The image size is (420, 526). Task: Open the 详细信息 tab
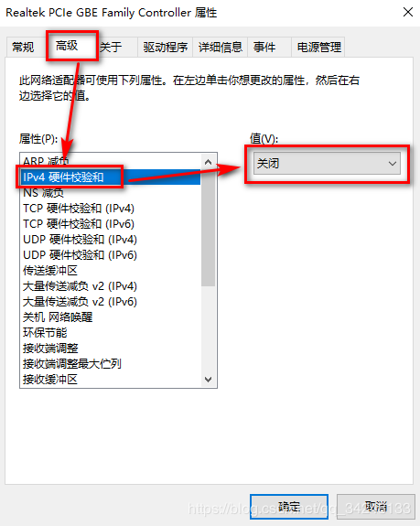click(220, 47)
